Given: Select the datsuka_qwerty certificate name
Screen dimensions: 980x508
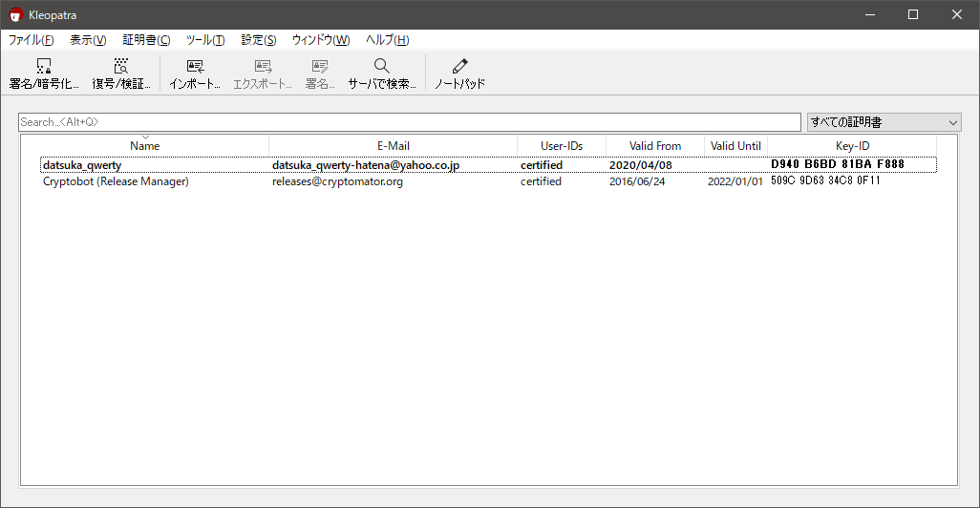Looking at the screenshot, I should point(82,165).
